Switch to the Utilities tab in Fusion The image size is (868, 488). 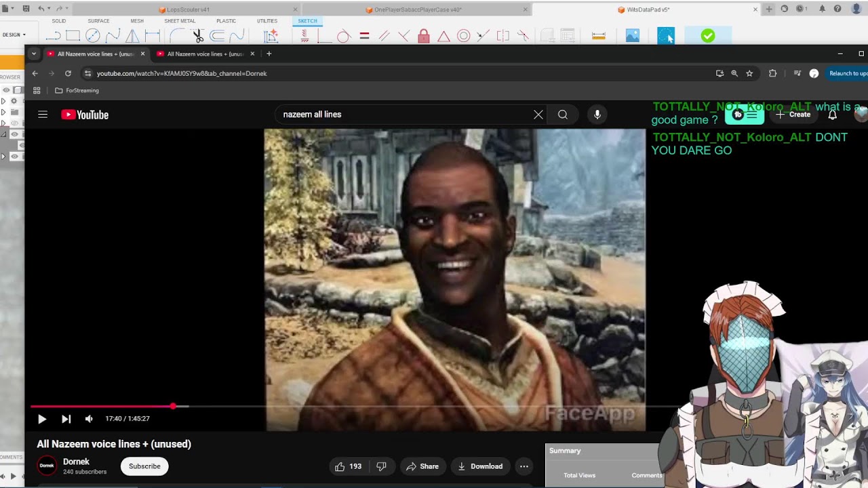pyautogui.click(x=267, y=21)
